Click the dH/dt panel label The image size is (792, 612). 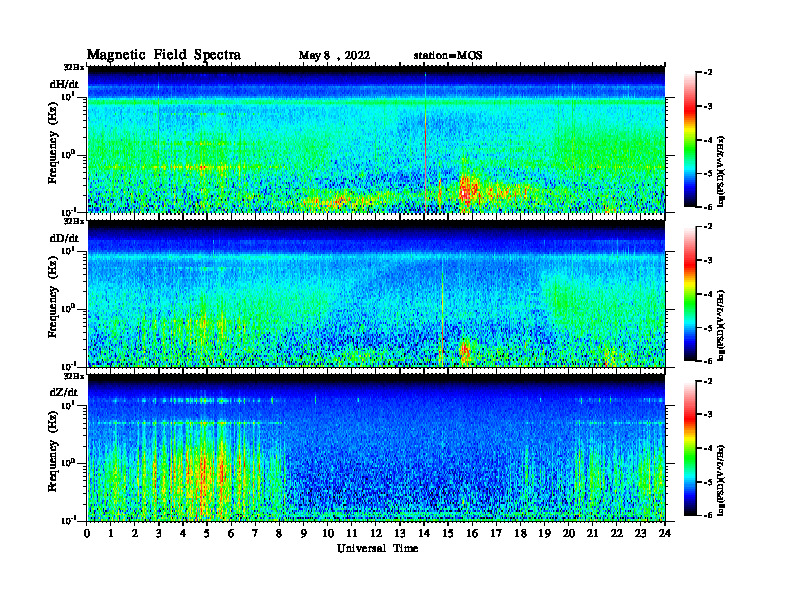point(64,84)
